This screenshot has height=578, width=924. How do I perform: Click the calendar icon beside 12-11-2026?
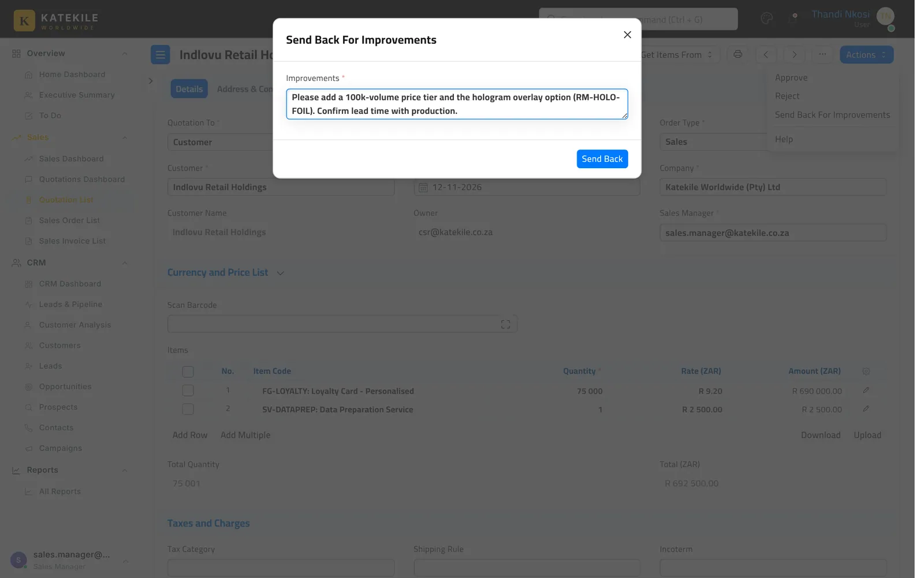pyautogui.click(x=423, y=187)
